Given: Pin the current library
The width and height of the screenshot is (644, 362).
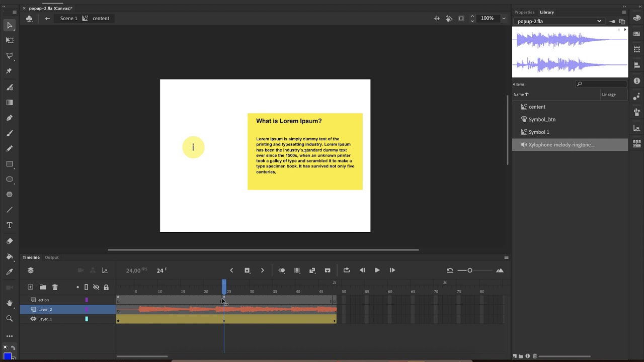Looking at the screenshot, I should (612, 22).
